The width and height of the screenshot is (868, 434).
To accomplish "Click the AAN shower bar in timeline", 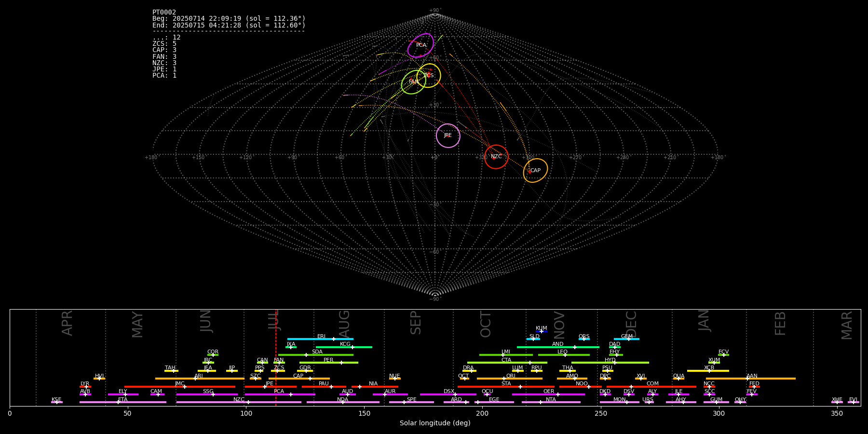I will click(751, 379).
